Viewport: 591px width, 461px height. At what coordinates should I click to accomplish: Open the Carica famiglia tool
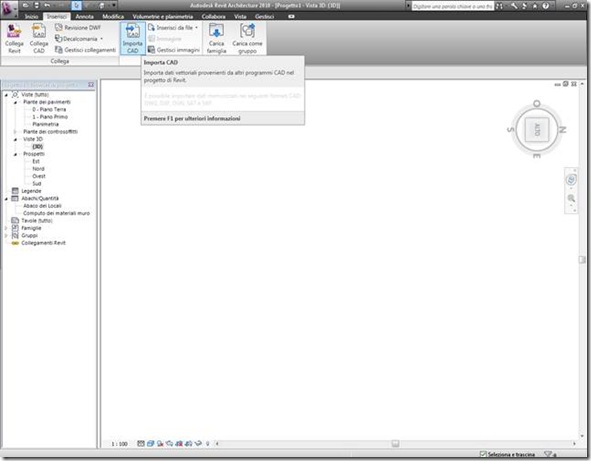216,38
